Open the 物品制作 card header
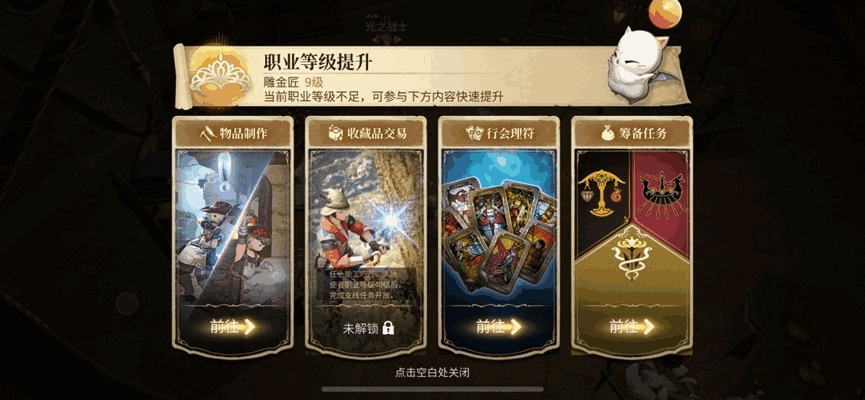The height and width of the screenshot is (400, 865). pyautogui.click(x=232, y=133)
